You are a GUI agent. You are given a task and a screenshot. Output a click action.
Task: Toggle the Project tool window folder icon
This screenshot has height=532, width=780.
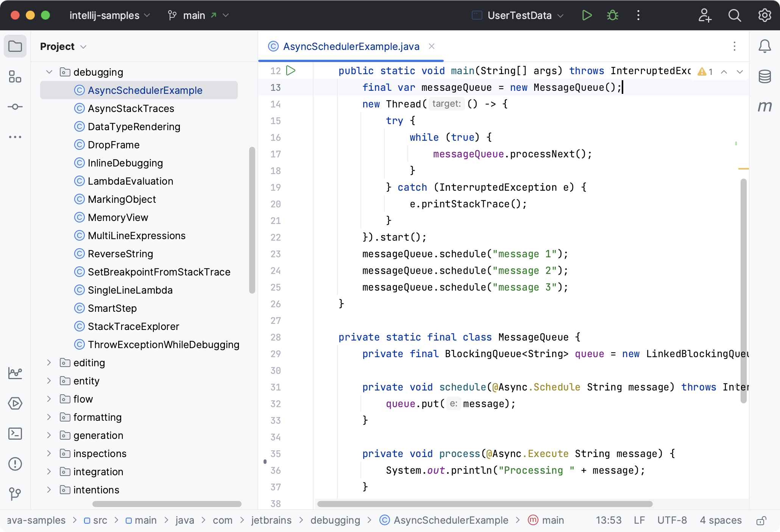15,46
